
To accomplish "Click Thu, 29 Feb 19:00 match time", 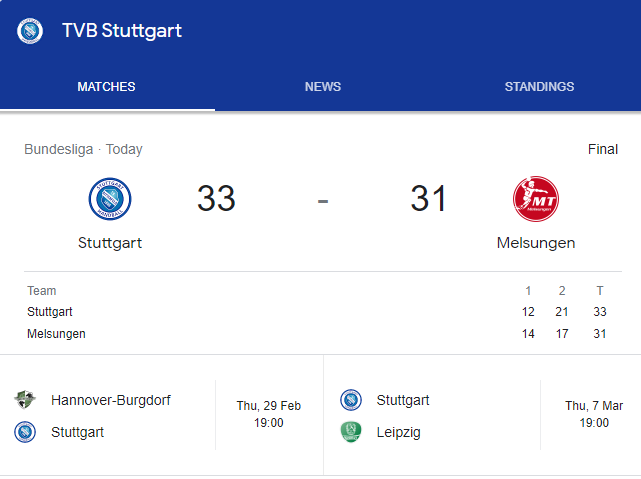I will 269,414.
